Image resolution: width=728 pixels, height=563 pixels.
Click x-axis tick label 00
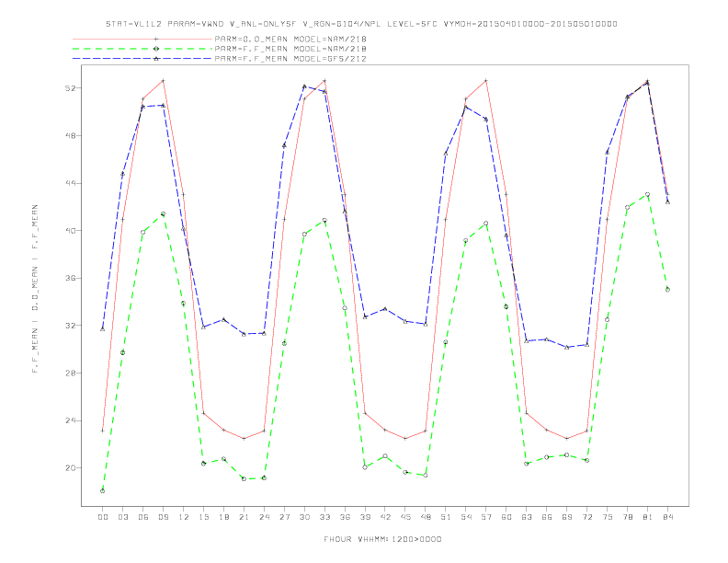coord(103,517)
